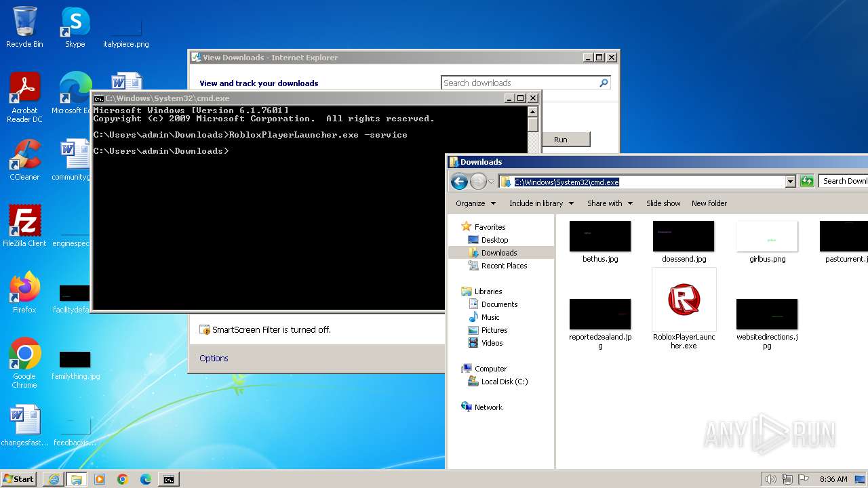Click the volume speaker tray icon
Image resolution: width=868 pixels, height=488 pixels.
(x=770, y=479)
